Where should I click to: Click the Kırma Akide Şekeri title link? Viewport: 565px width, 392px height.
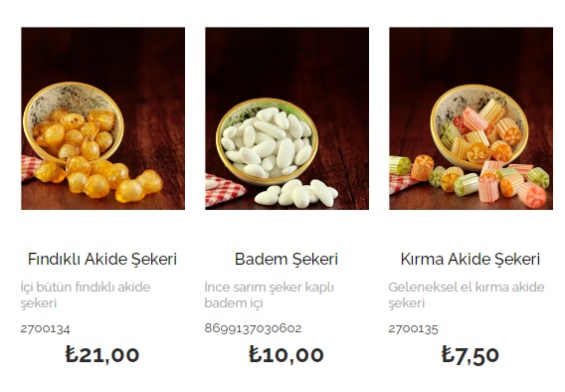[471, 259]
